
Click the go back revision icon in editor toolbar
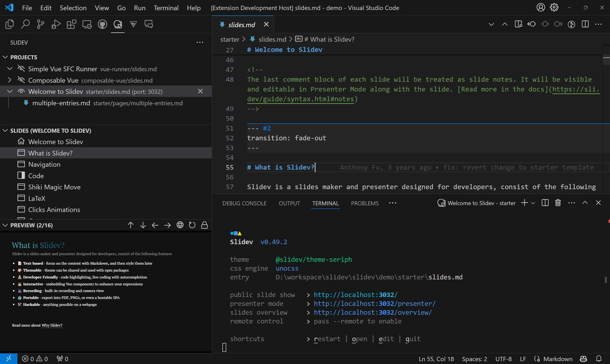click(x=532, y=24)
